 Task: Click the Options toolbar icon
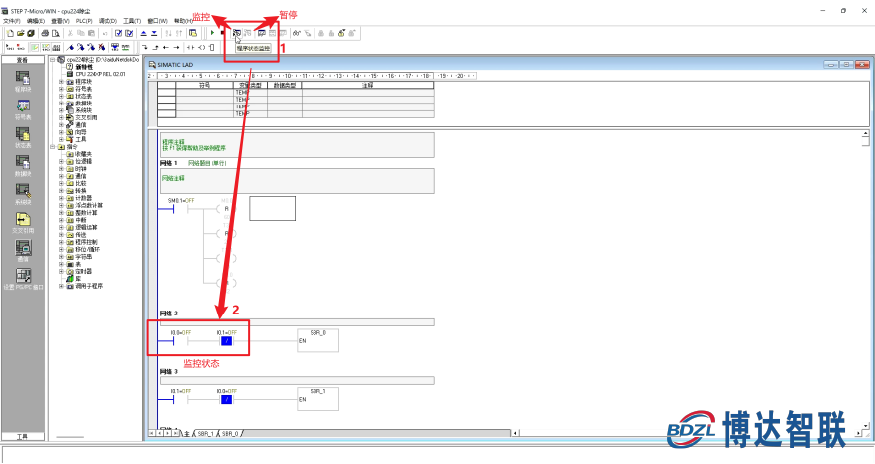tap(193, 34)
